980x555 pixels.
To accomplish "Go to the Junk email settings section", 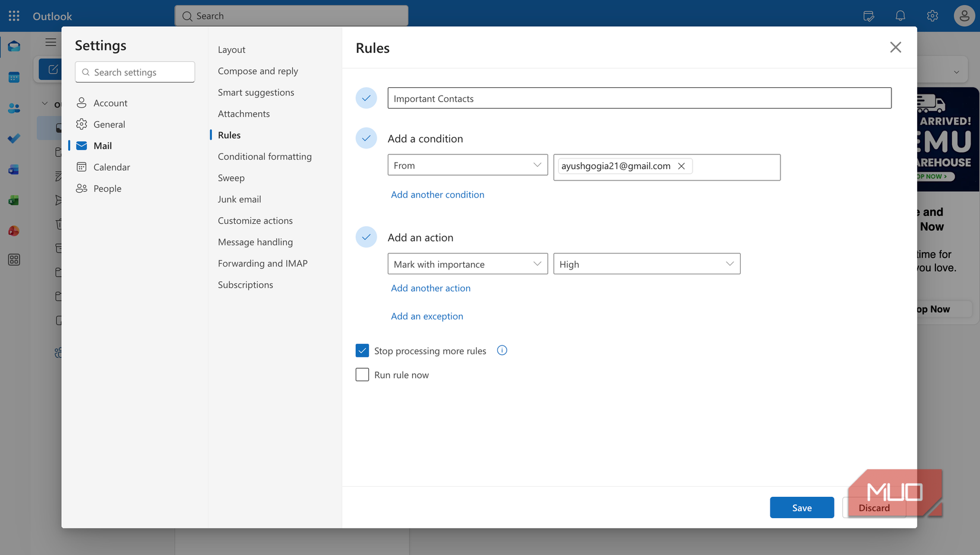I will point(239,199).
